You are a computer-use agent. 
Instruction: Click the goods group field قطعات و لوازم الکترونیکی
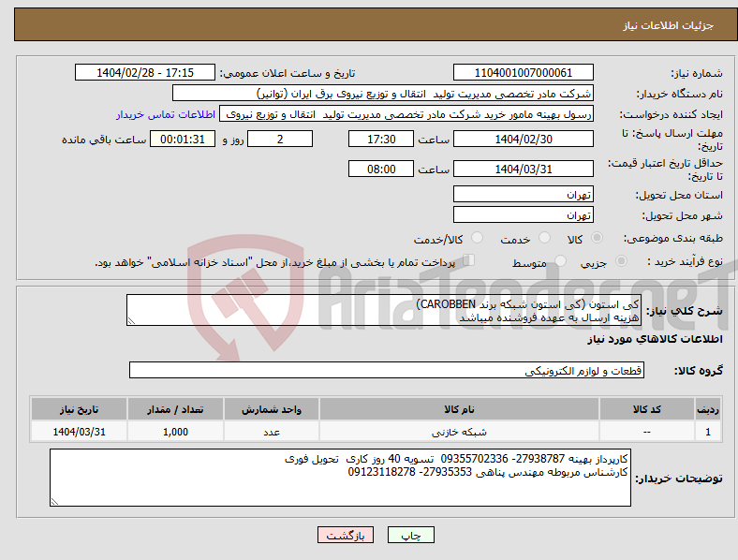click(387, 370)
